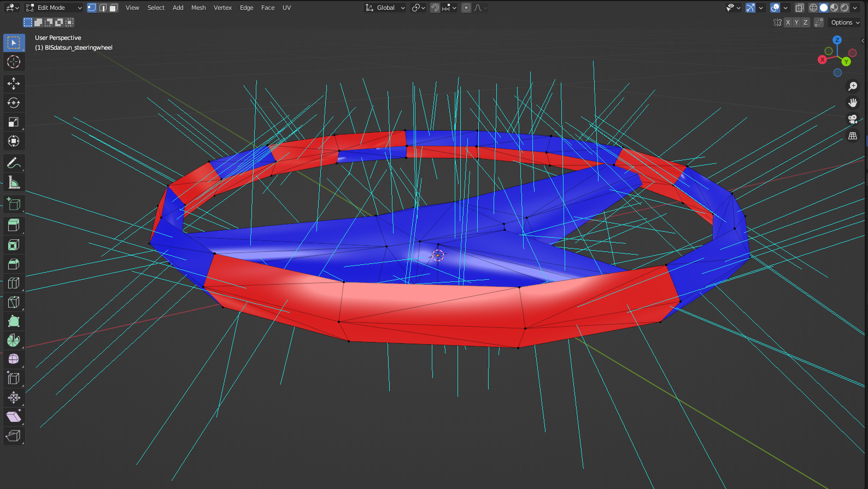Open the pivot point dropdown
The height and width of the screenshot is (489, 868).
tap(419, 8)
